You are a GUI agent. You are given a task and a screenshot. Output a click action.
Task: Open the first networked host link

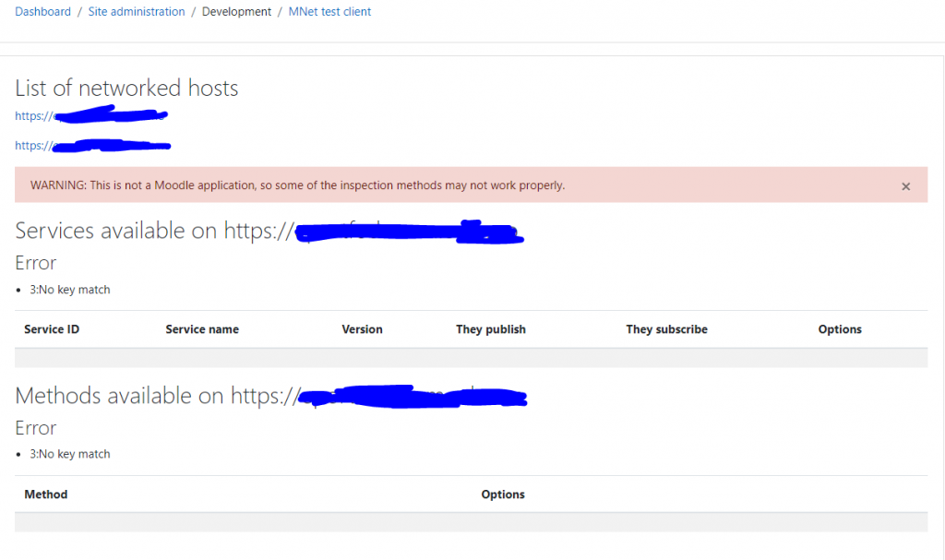pos(90,116)
